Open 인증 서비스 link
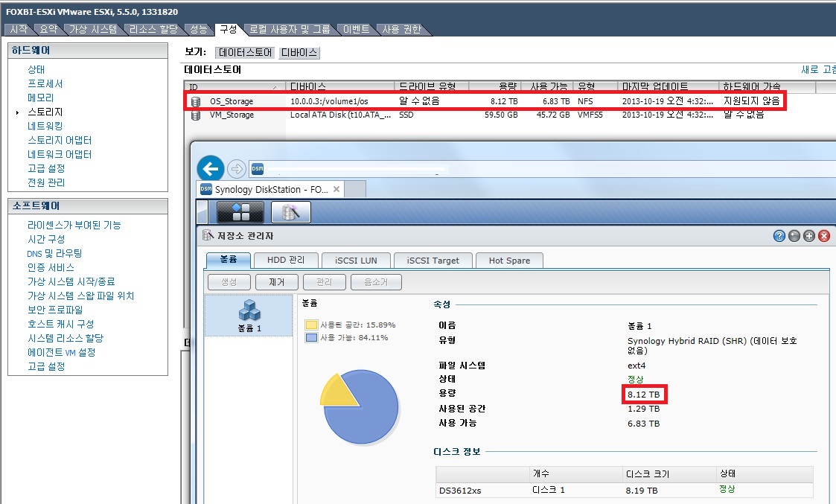Image resolution: width=836 pixels, height=504 pixels. pyautogui.click(x=51, y=267)
